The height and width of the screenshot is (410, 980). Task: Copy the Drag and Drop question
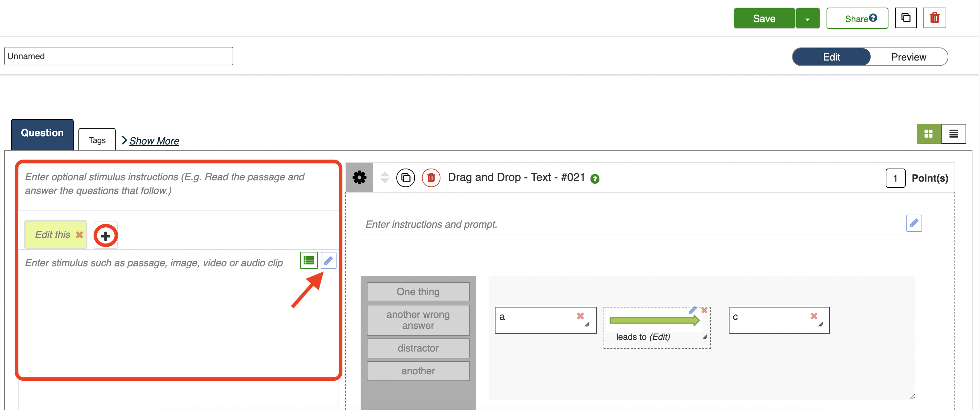click(x=406, y=177)
